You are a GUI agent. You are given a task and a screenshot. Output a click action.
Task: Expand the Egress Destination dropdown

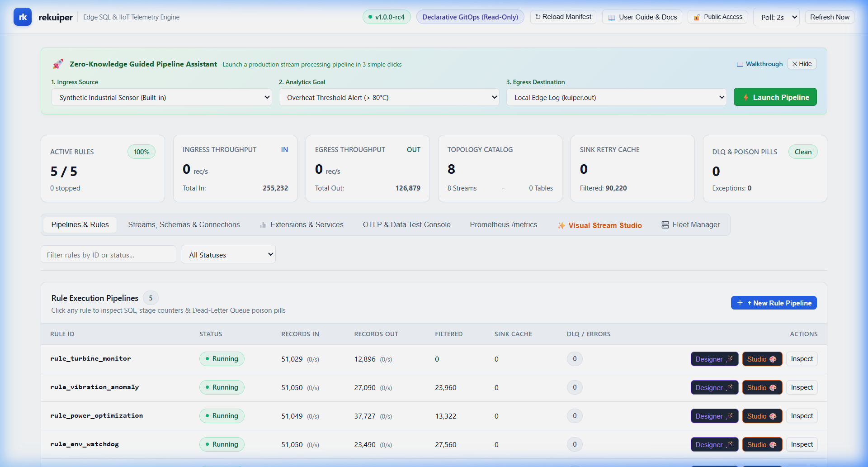(617, 97)
